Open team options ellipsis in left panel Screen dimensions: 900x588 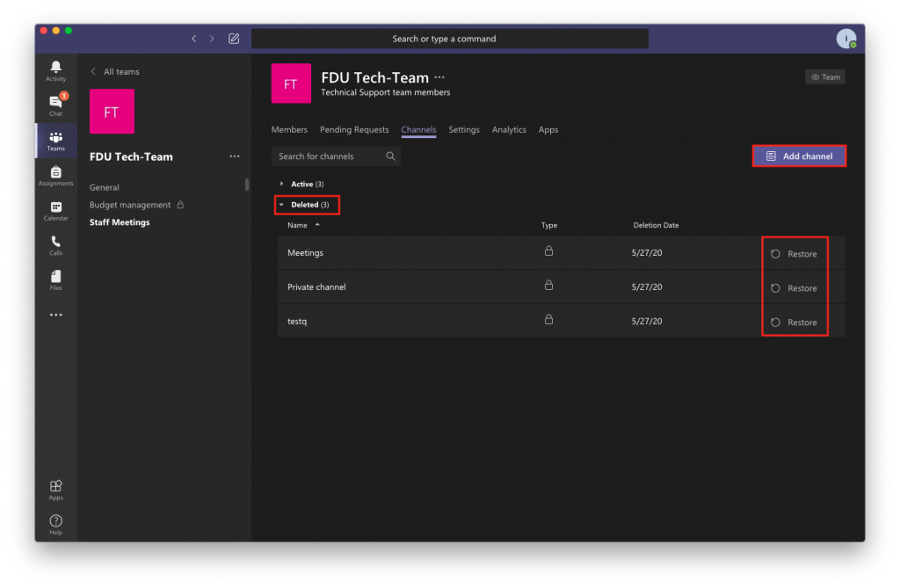tap(234, 156)
